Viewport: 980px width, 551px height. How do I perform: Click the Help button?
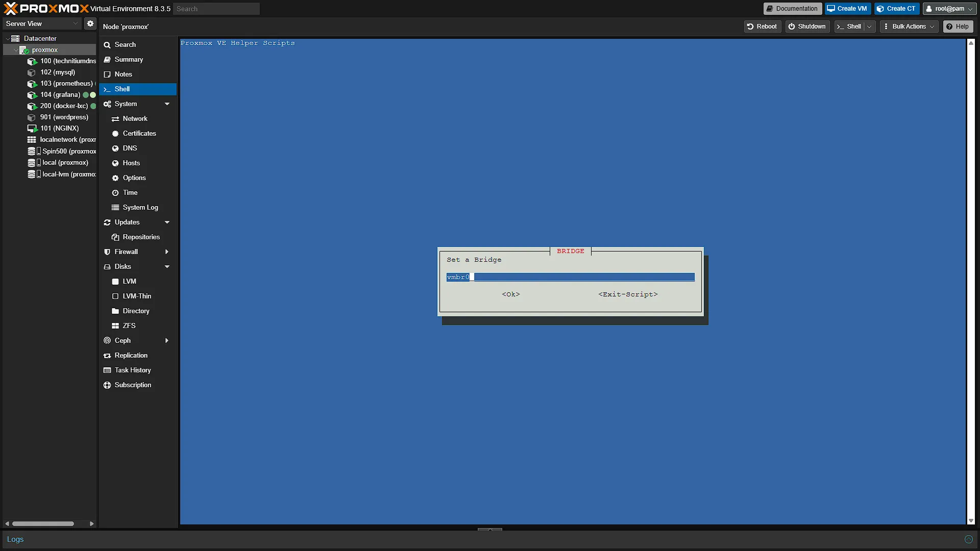coord(958,27)
